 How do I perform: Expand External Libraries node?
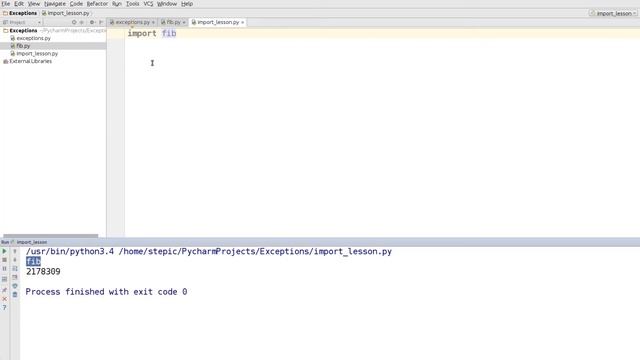point(30,62)
